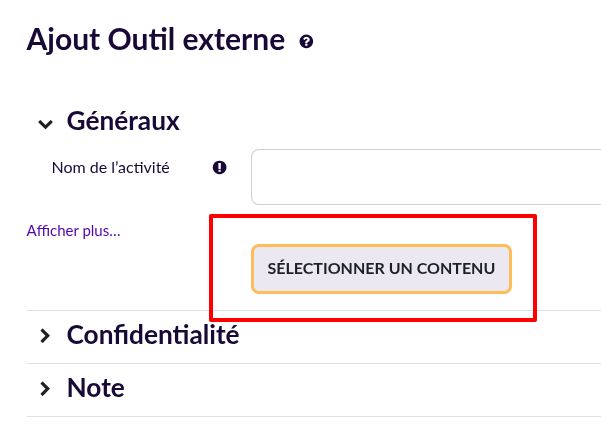This screenshot has width=601, height=430.
Task: Collapse the Généraux section chevron
Action: click(x=44, y=123)
